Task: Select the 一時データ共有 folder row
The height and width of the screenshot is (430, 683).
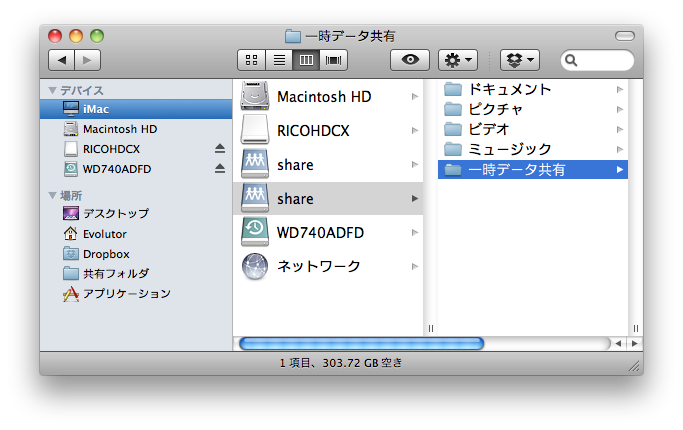Action: coord(533,169)
